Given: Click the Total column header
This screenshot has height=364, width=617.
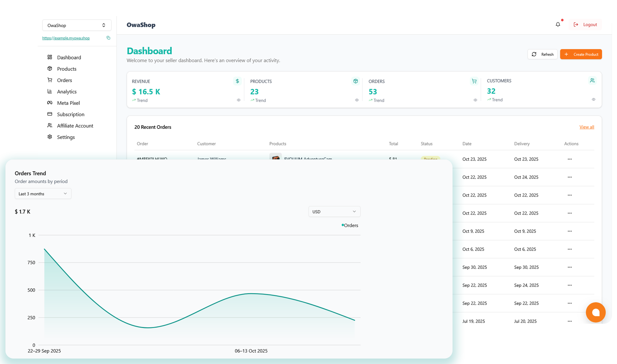Looking at the screenshot, I should [393, 144].
